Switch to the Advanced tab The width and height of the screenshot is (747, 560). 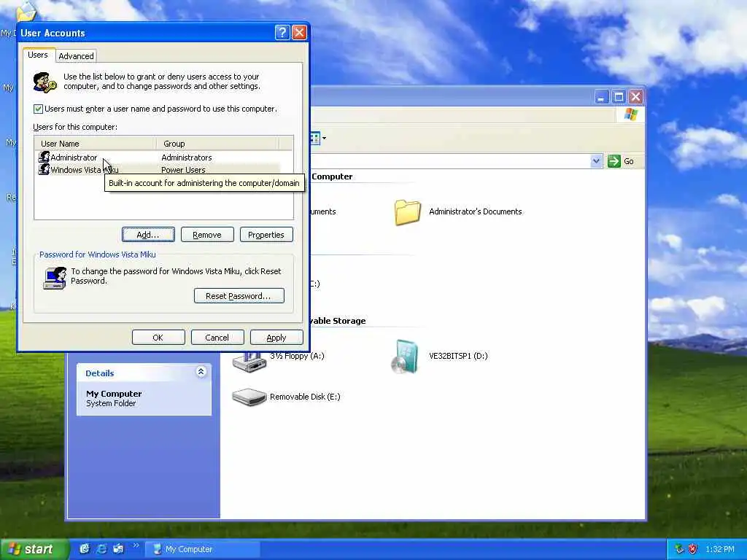click(x=76, y=56)
